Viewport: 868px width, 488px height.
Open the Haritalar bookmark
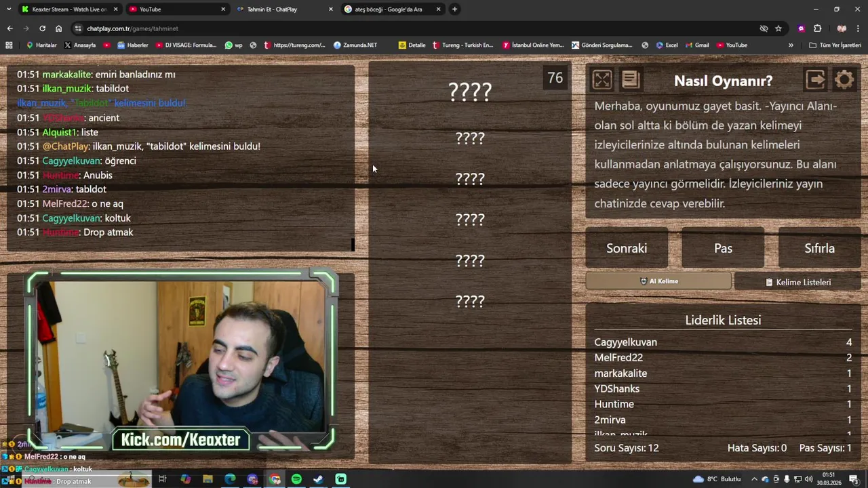(41, 45)
